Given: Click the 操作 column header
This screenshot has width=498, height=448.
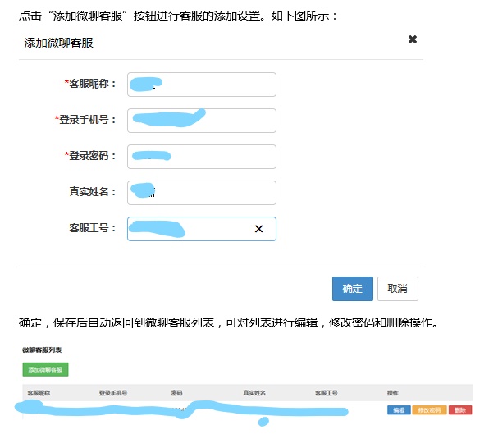Looking at the screenshot, I should click(392, 393).
